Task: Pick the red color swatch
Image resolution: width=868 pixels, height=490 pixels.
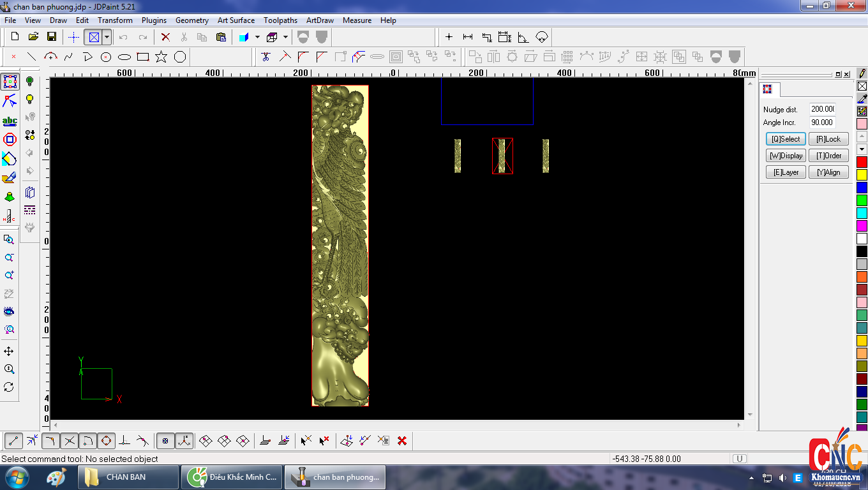Action: [x=862, y=162]
